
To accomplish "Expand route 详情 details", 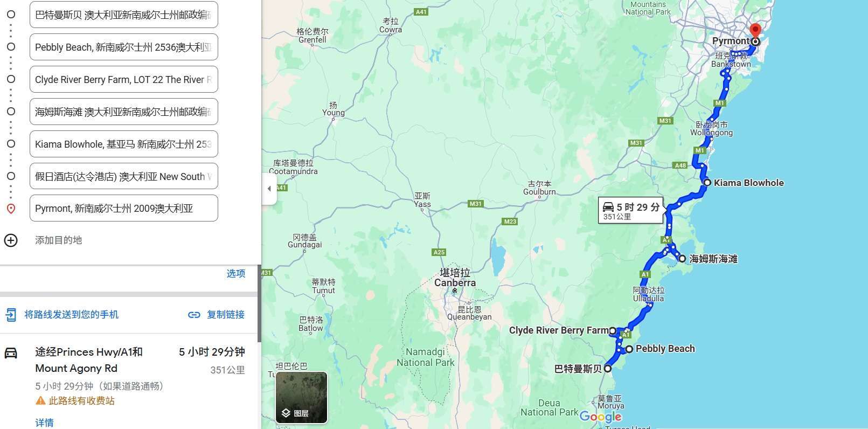I will 44,423.
